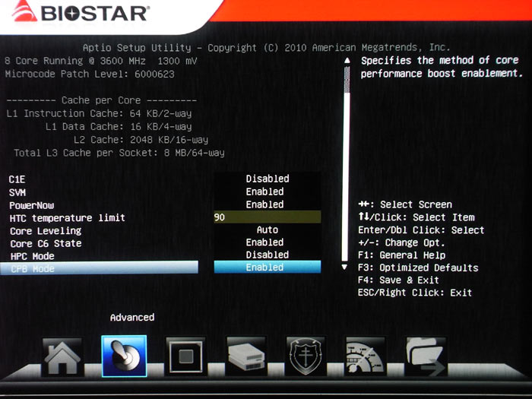Click the F4: Save & Exit hint
The height and width of the screenshot is (399, 532).
click(x=398, y=280)
